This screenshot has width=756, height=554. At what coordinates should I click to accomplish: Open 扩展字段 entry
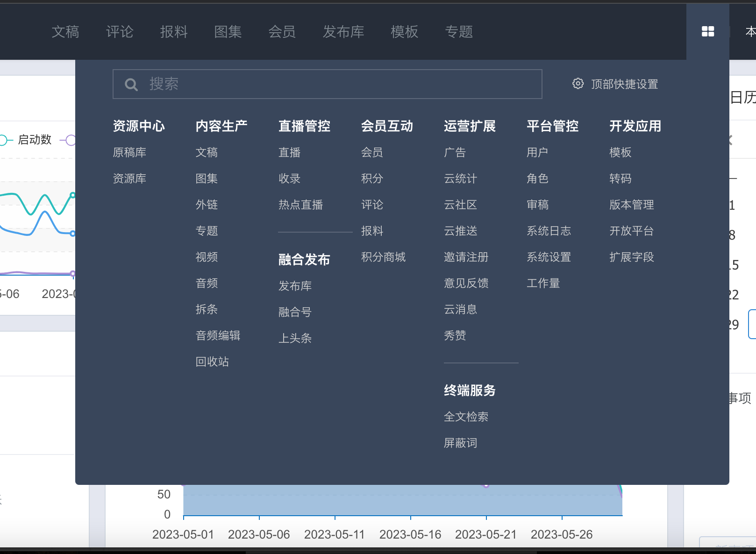tap(631, 257)
